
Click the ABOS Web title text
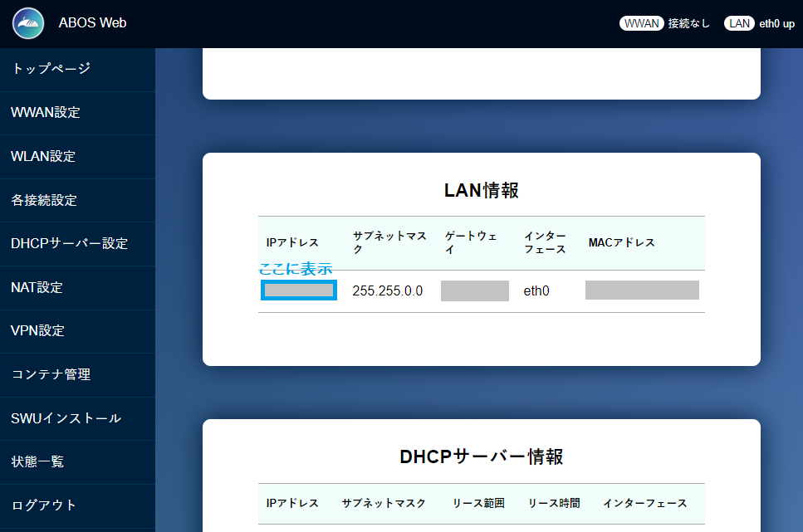point(93,23)
